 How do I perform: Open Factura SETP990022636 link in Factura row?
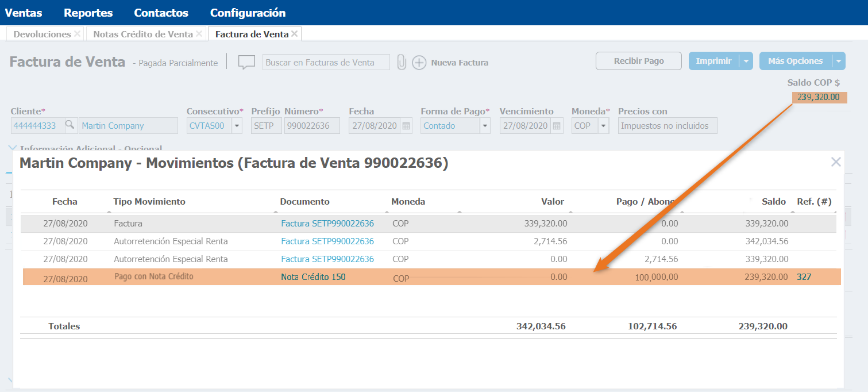[x=327, y=224]
